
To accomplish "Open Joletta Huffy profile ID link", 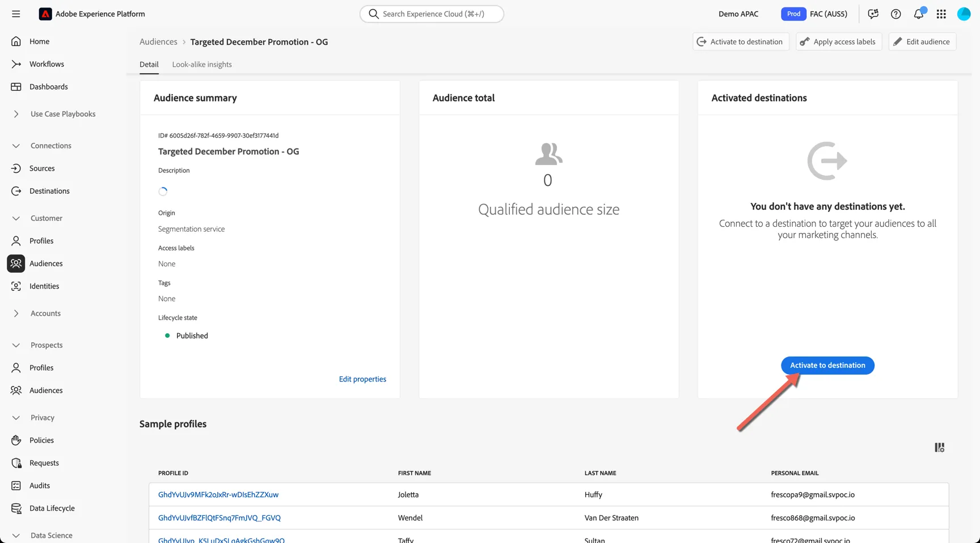I will [x=218, y=495].
